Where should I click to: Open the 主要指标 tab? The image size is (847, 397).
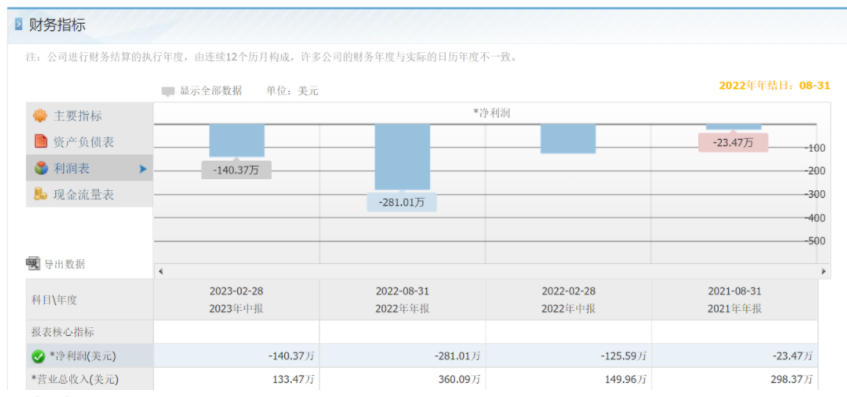tap(90, 116)
